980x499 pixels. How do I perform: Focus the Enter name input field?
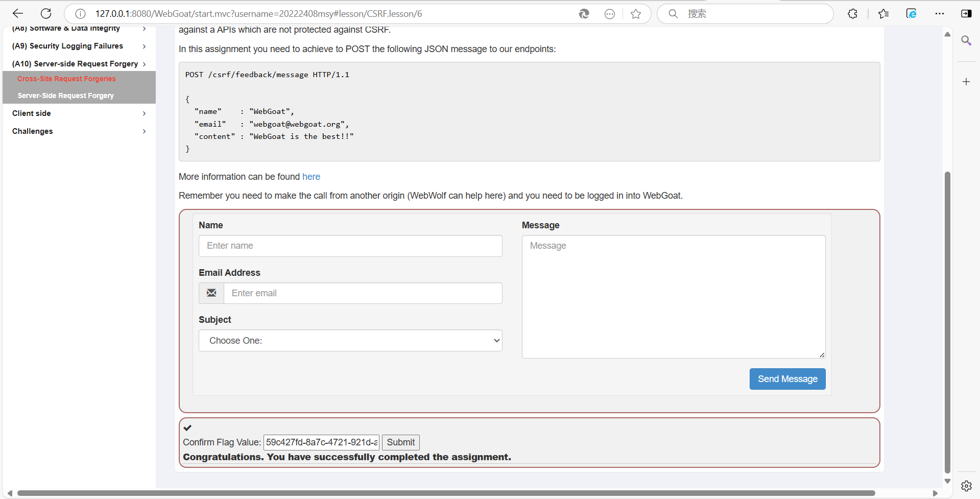point(350,246)
